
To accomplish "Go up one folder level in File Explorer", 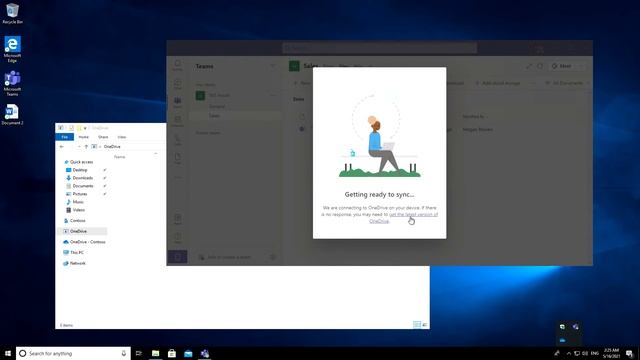I will point(86,147).
